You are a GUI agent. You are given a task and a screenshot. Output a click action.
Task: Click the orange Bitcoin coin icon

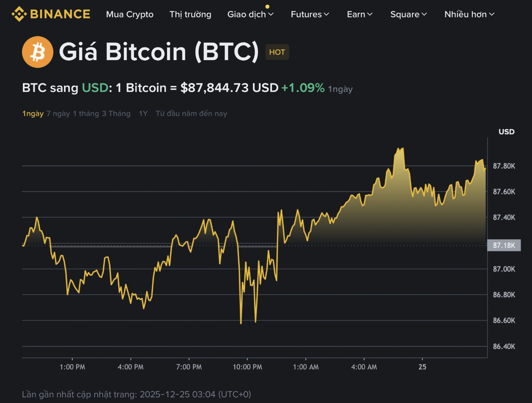coord(38,52)
